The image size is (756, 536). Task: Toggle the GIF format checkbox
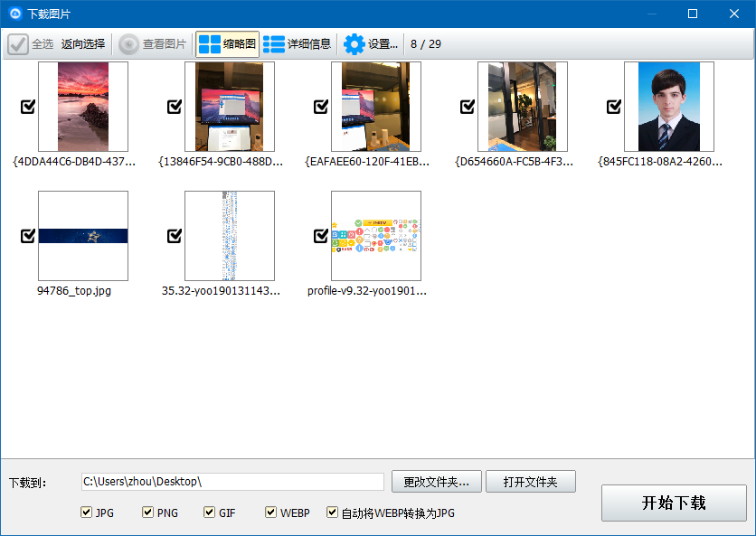209,512
